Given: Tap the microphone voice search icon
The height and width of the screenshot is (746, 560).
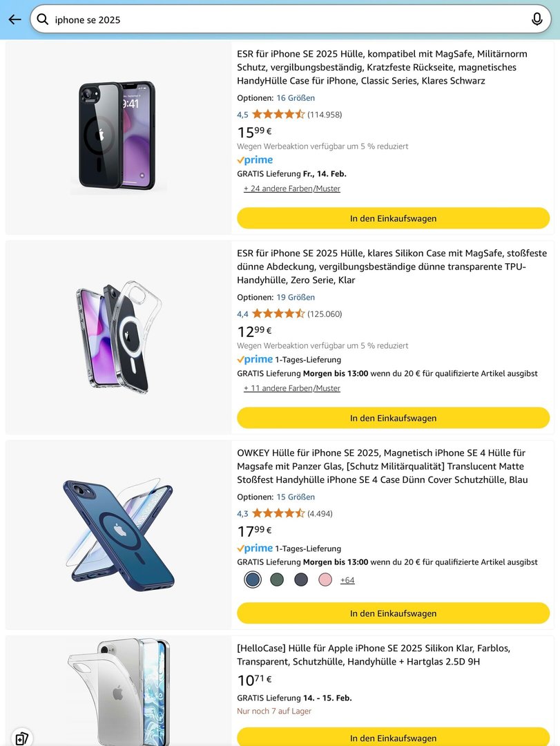Looking at the screenshot, I should click(x=537, y=19).
